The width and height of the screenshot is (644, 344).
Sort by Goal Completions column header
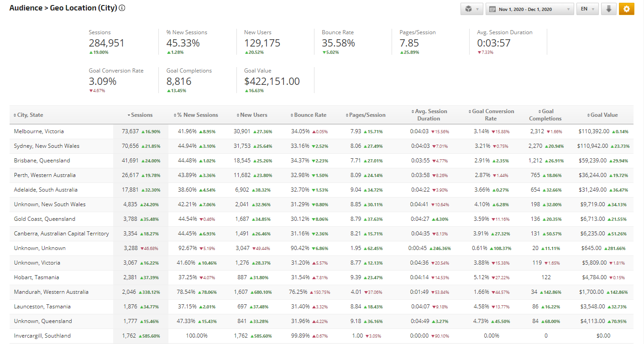coord(547,115)
